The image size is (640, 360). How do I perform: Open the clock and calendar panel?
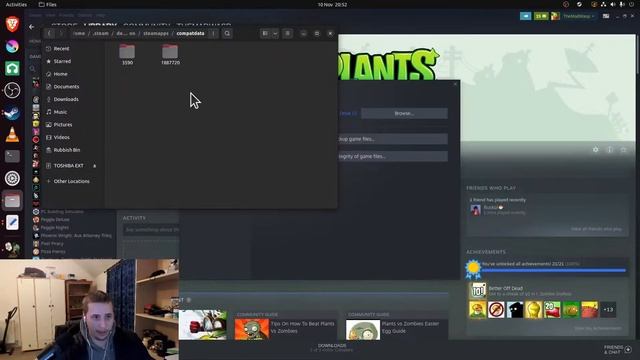tap(332, 4)
